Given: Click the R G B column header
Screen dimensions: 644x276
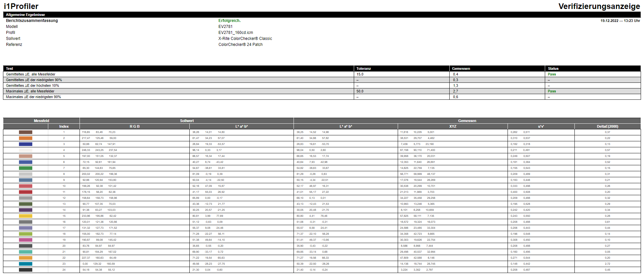Looking at the screenshot, I should pyautogui.click(x=134, y=126).
